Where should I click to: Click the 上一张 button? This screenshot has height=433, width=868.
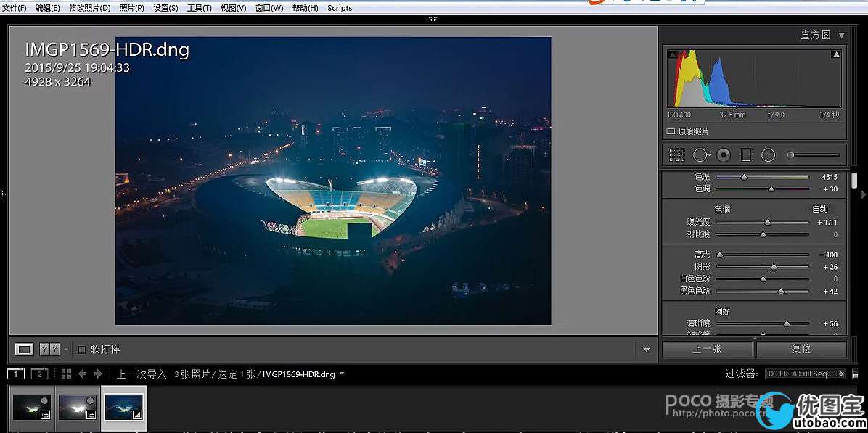[x=707, y=349]
